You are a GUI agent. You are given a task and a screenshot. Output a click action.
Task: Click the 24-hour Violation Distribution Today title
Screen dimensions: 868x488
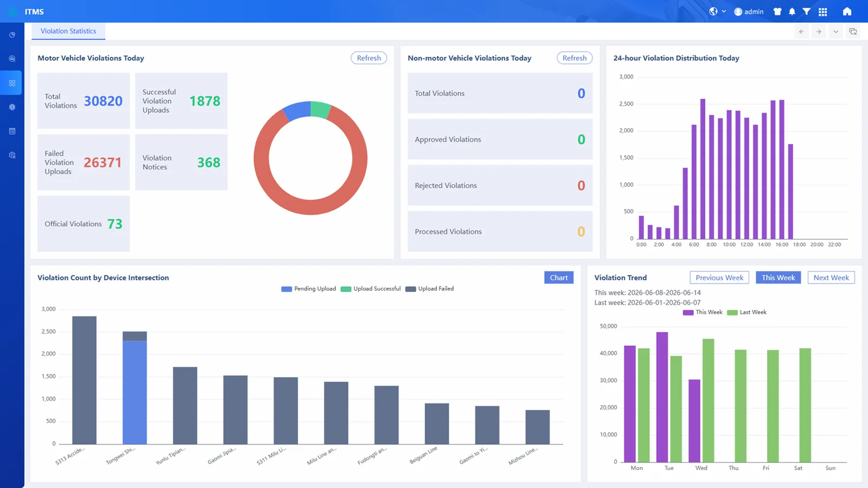676,58
